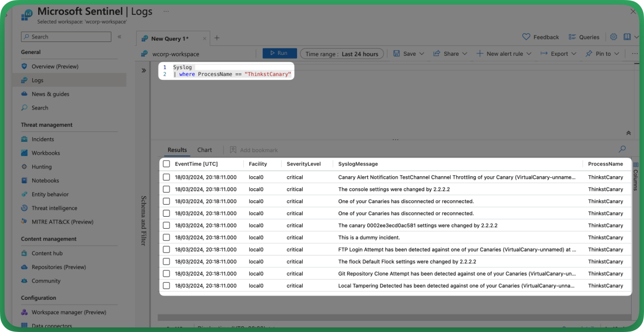Viewport: 644px width, 332px height.
Task: Collapse the query editor using the double up chevron
Action: pyautogui.click(x=628, y=133)
